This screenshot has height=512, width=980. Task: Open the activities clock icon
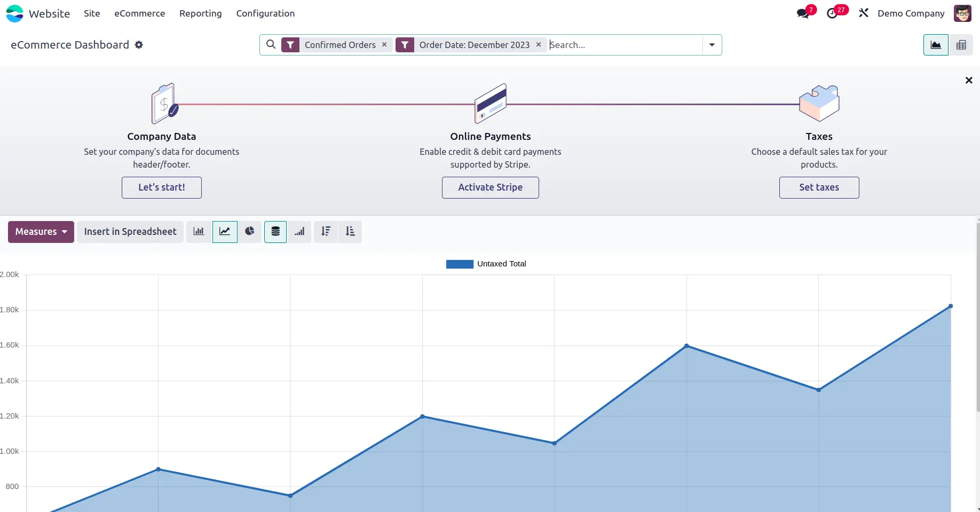[x=832, y=13]
